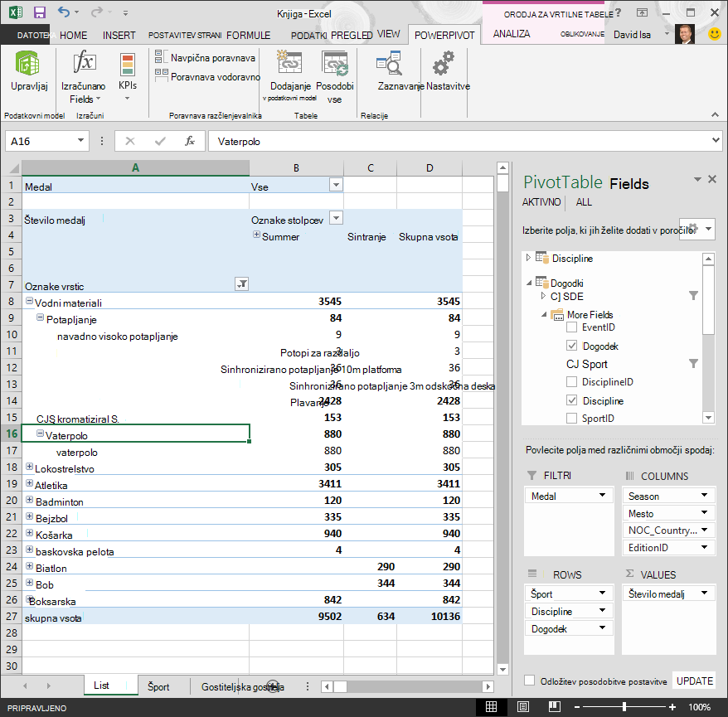
Task: Zoom out with the minus button
Action: 576,707
